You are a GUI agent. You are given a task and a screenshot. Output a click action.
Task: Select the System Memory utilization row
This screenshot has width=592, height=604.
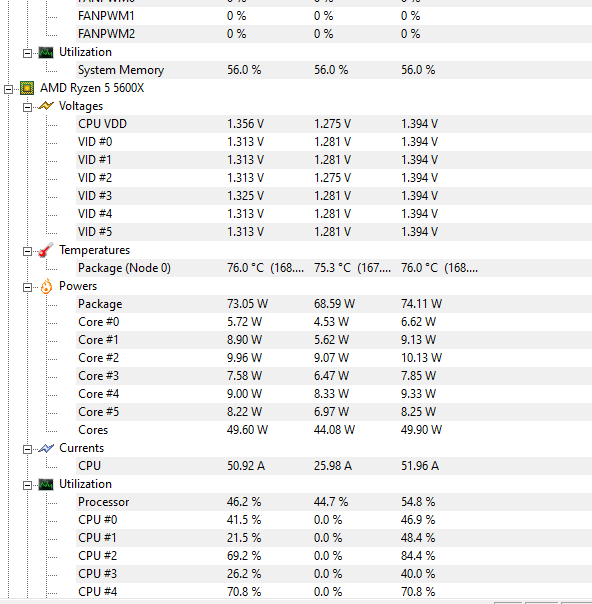tap(334, 70)
